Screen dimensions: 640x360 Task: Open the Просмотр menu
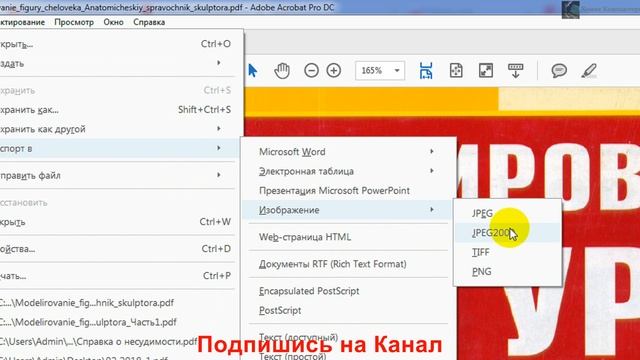click(x=74, y=22)
